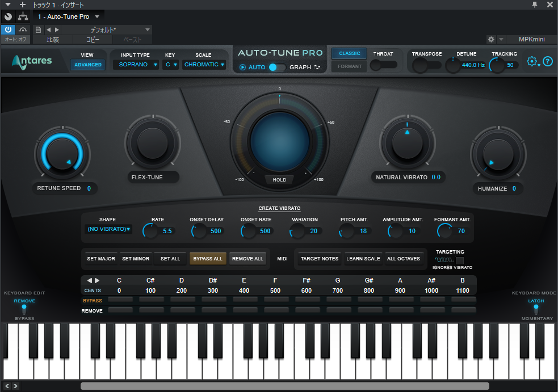Click the Flex-Tune knob
The height and width of the screenshot is (392, 558).
pos(153,143)
